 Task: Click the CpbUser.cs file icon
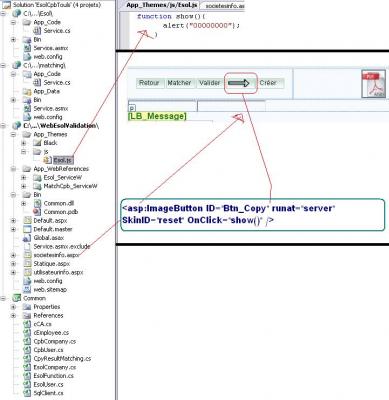click(27, 350)
